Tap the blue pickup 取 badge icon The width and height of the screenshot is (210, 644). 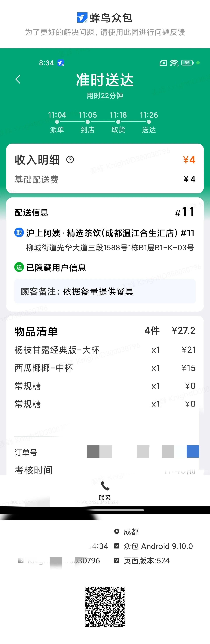pos(19,233)
